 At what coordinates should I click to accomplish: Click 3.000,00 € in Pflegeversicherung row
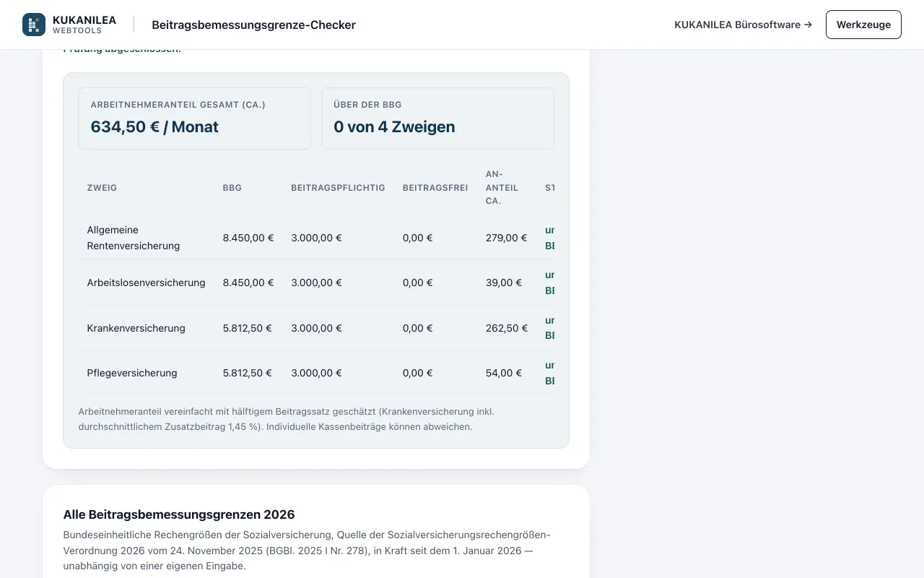(316, 373)
